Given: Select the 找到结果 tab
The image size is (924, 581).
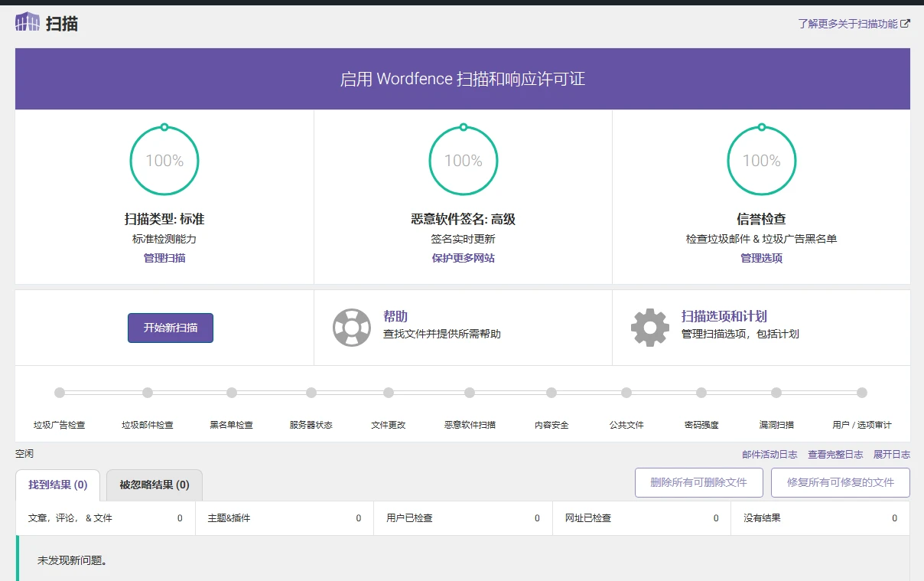Looking at the screenshot, I should (x=57, y=485).
